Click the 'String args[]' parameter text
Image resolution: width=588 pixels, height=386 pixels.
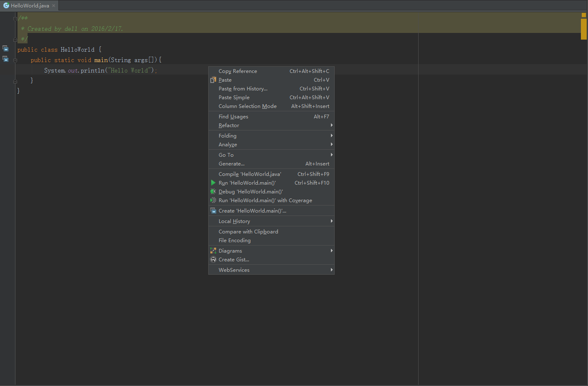134,60
